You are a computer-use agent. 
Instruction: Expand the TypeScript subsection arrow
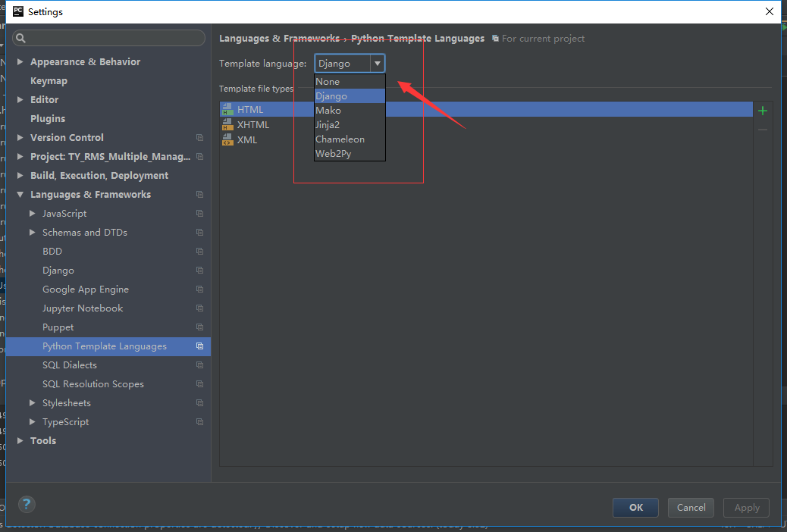click(32, 422)
